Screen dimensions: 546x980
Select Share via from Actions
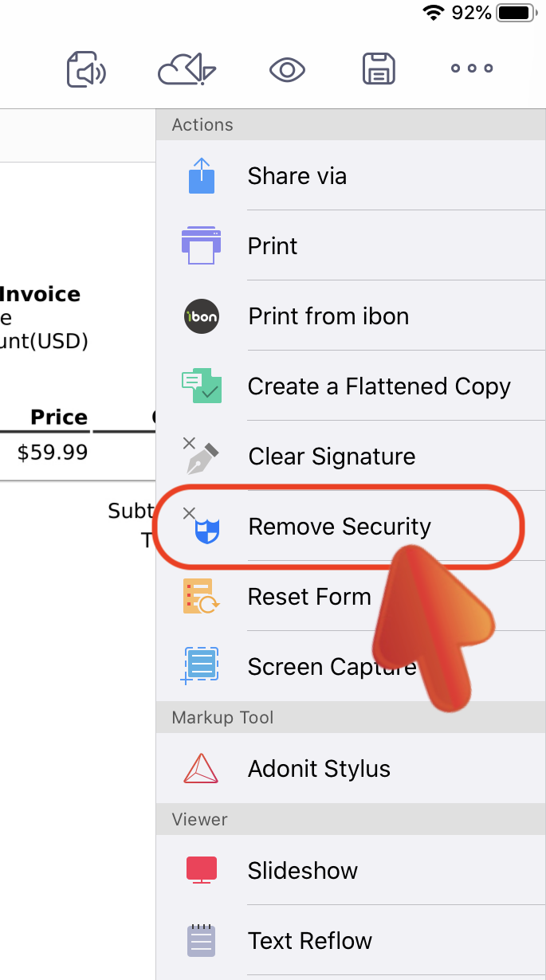point(351,175)
